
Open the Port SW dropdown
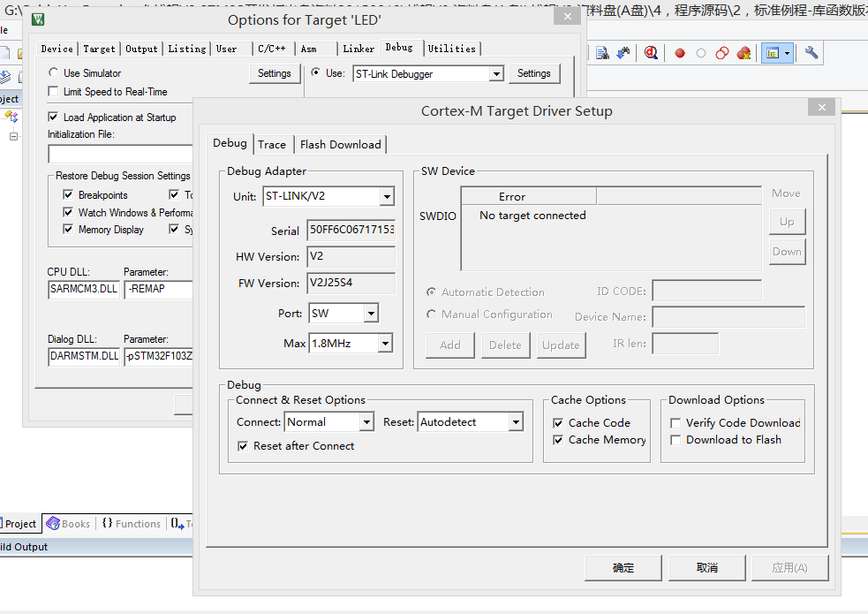[371, 314]
